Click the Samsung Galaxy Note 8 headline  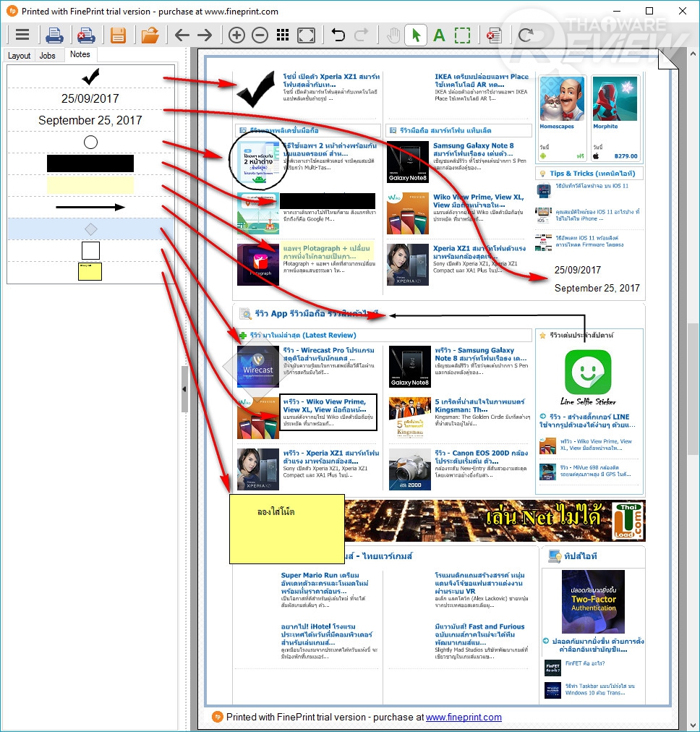tap(473, 150)
